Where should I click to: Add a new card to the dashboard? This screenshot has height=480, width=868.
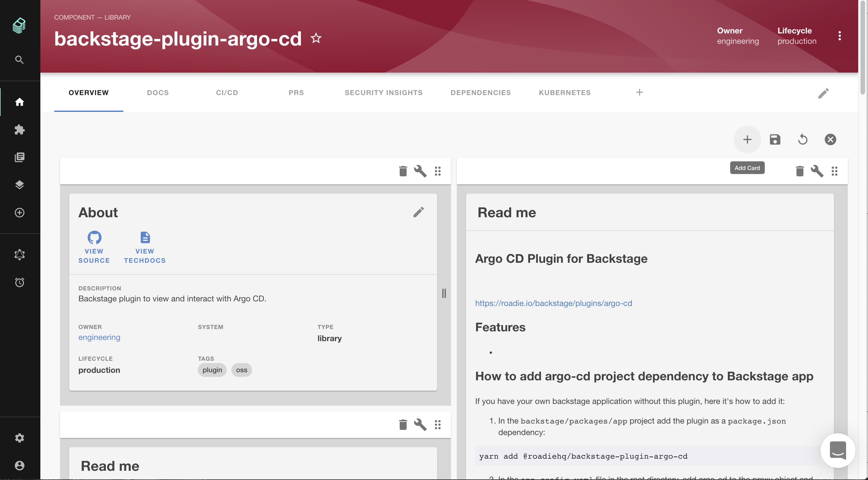click(747, 139)
